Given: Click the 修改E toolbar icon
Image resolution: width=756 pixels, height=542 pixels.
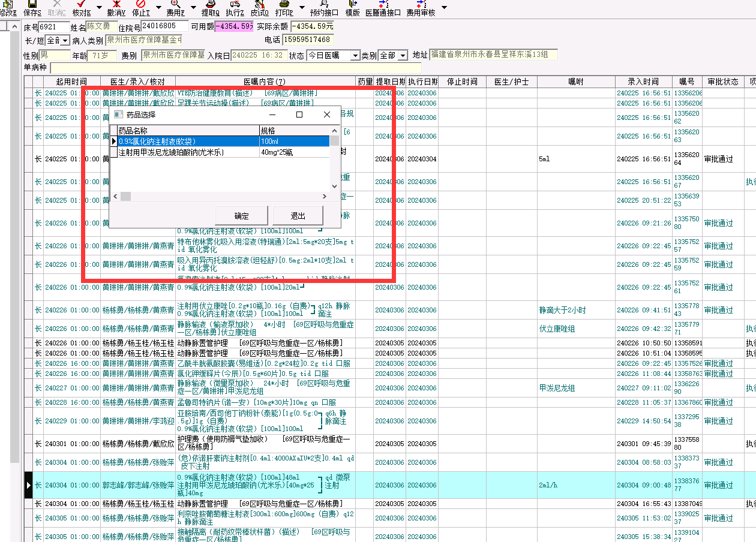Looking at the screenshot, I should click(7, 8).
